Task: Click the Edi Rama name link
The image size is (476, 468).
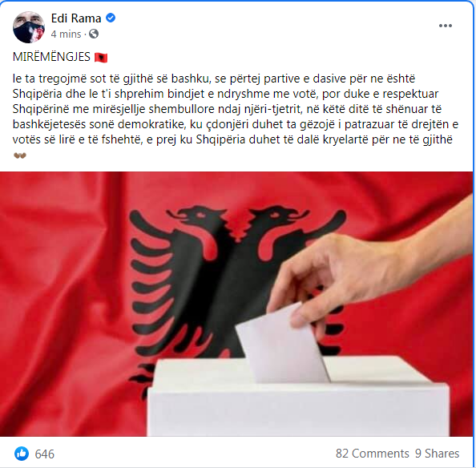Action: (76, 18)
